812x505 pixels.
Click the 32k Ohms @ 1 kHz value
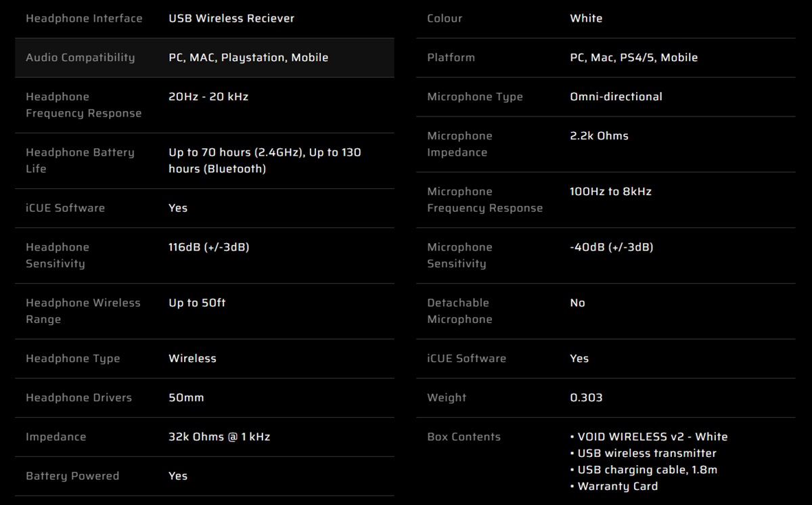(x=219, y=437)
